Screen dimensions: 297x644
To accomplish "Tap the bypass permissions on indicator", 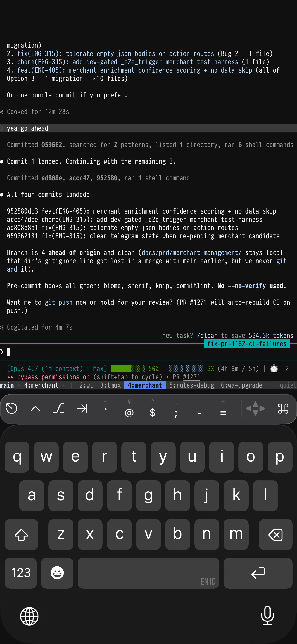I will click(x=53, y=377).
